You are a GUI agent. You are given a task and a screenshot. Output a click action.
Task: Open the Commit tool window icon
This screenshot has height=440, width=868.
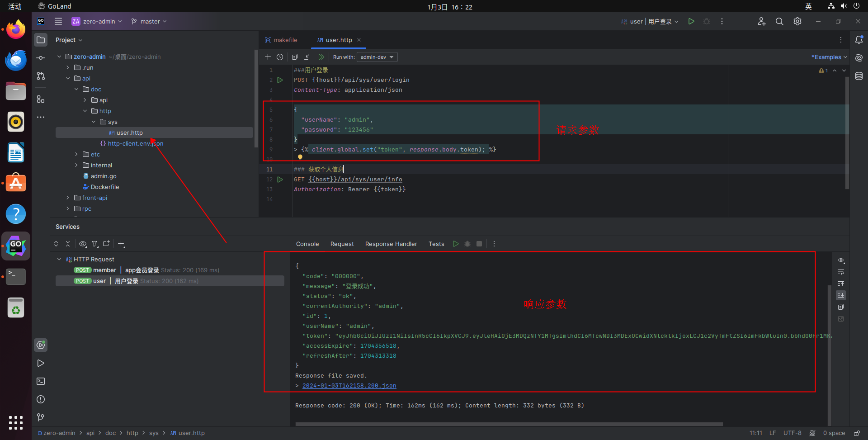pos(41,58)
